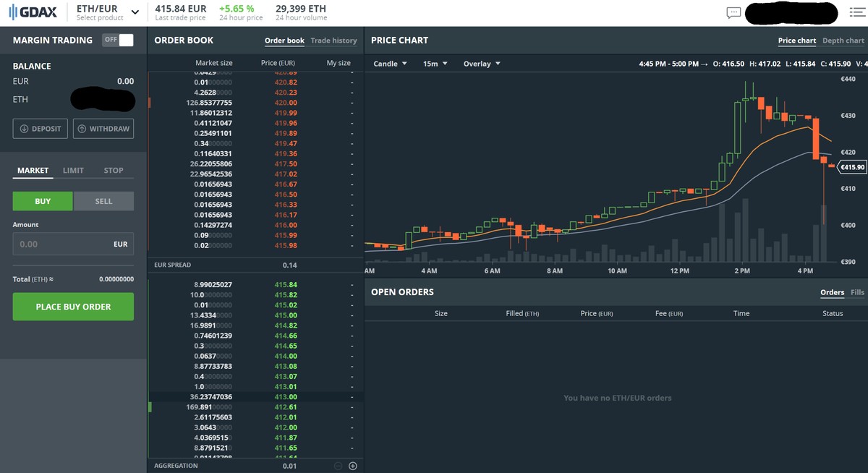Screen dimensions: 868x473
Task: Switch to the Depth chart tab
Action: pyautogui.click(x=843, y=41)
